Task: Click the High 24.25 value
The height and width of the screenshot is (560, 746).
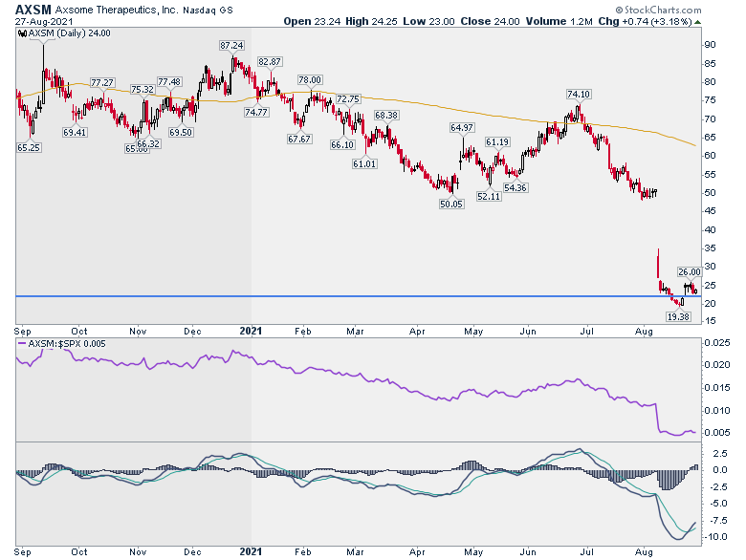Action: coord(371,21)
